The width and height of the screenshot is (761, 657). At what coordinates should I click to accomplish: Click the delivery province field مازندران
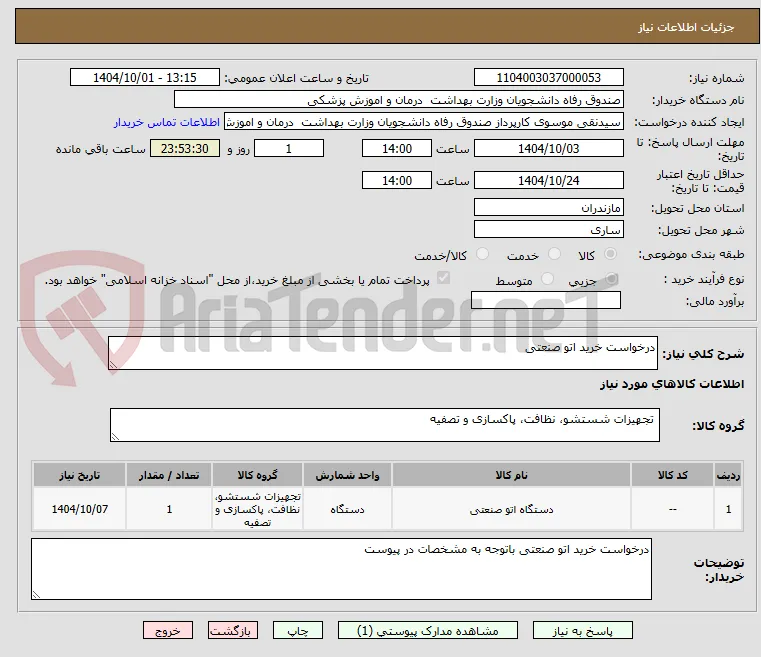point(549,208)
